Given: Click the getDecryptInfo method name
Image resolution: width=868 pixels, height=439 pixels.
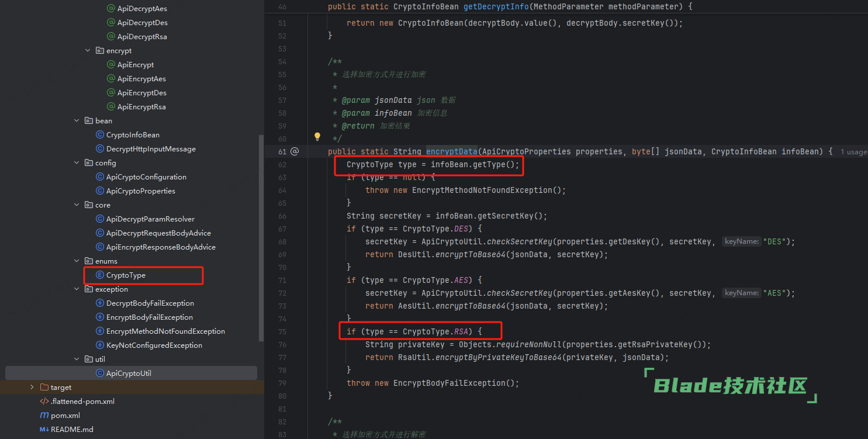Looking at the screenshot, I should (x=496, y=7).
